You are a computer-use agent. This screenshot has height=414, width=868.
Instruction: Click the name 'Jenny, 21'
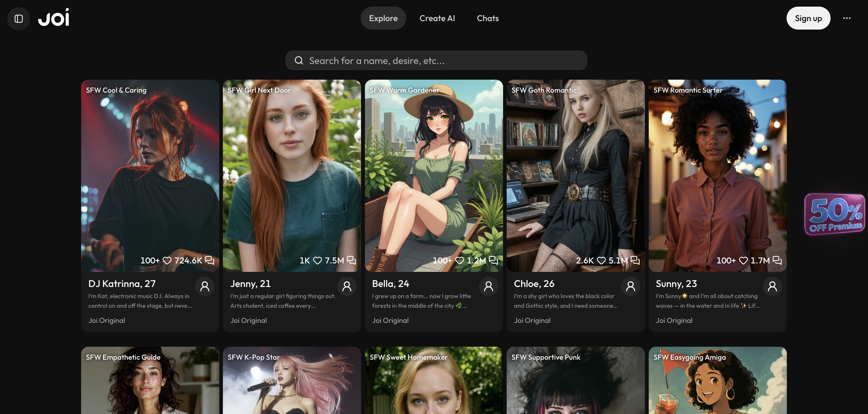click(250, 284)
